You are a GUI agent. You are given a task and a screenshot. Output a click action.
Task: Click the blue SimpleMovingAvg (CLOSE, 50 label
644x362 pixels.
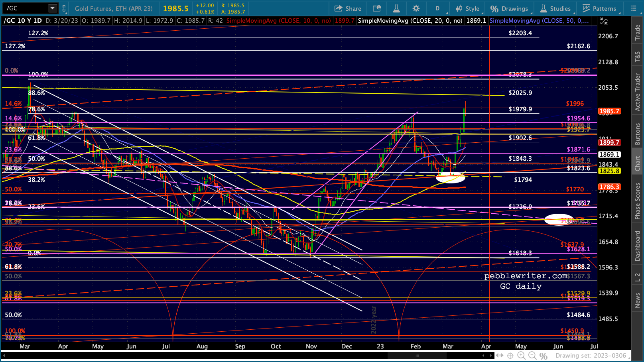(539, 21)
